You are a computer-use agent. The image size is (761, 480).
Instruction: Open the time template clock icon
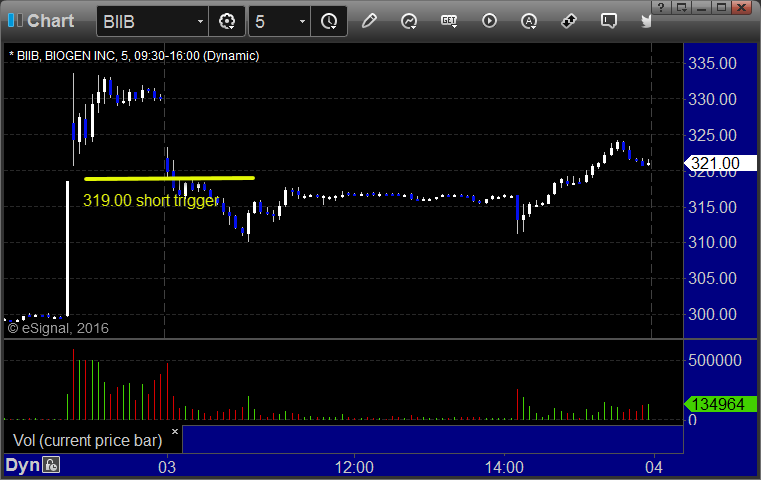(329, 21)
